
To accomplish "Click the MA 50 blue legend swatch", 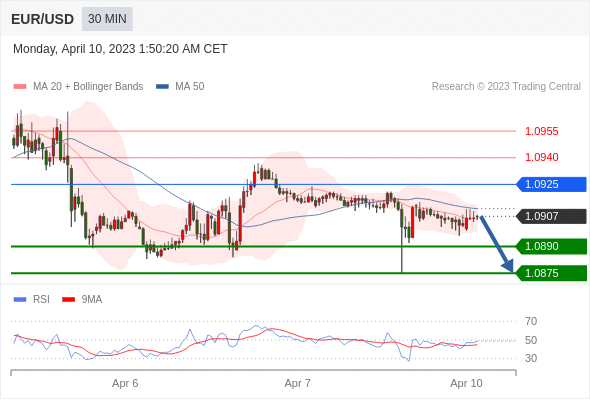I will click(162, 87).
